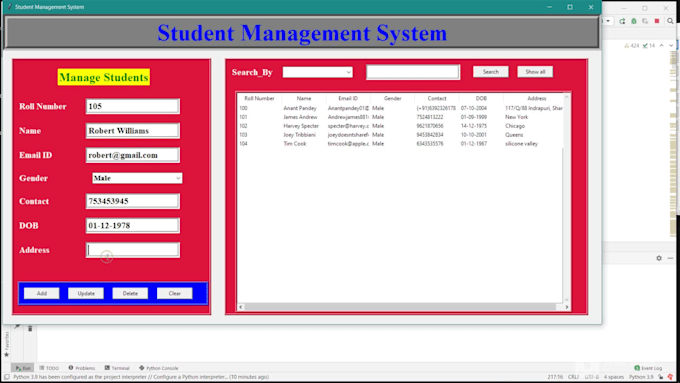Image resolution: width=680 pixels, height=383 pixels.
Task: Click the Search button
Action: [490, 72]
